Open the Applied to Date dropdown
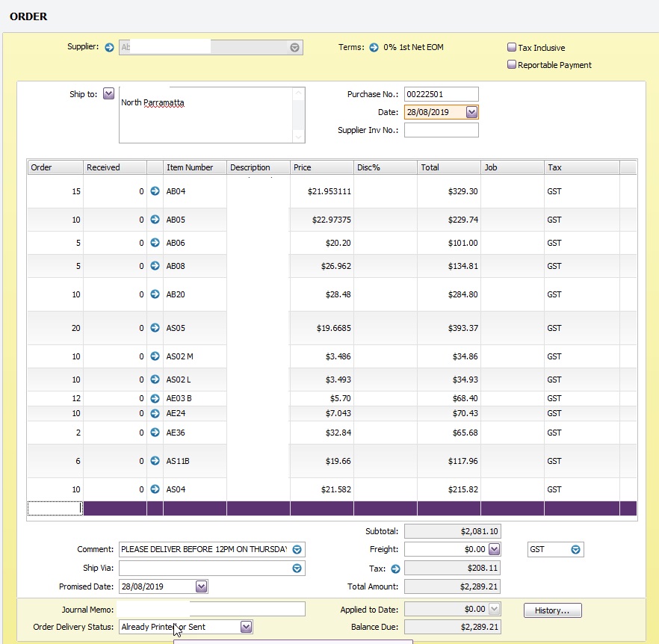The height and width of the screenshot is (644, 659). coord(495,609)
